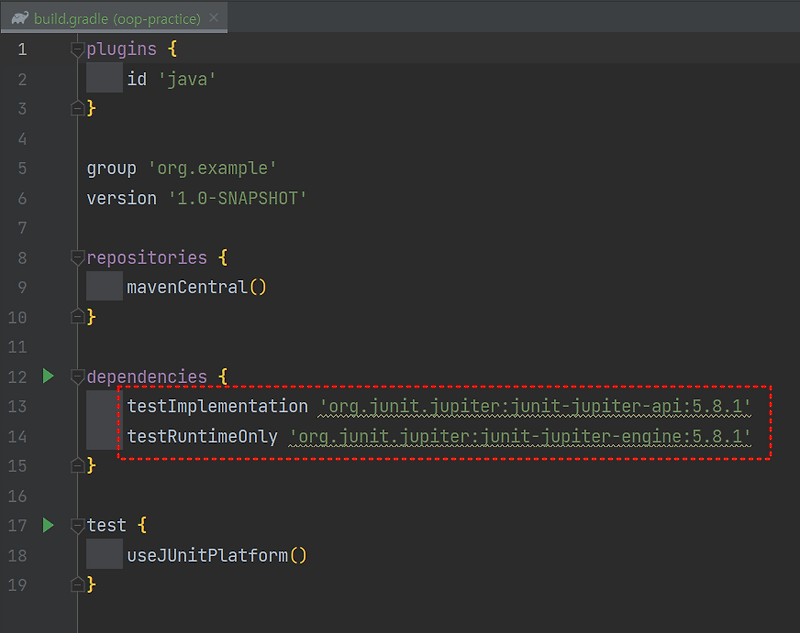Click the fold-end marker at line 3
The image size is (800, 633).
[77, 109]
